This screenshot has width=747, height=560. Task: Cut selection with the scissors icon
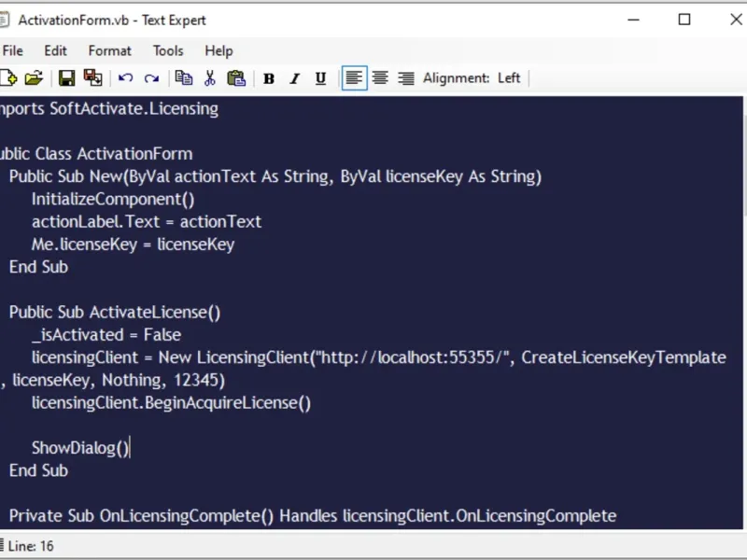click(209, 77)
